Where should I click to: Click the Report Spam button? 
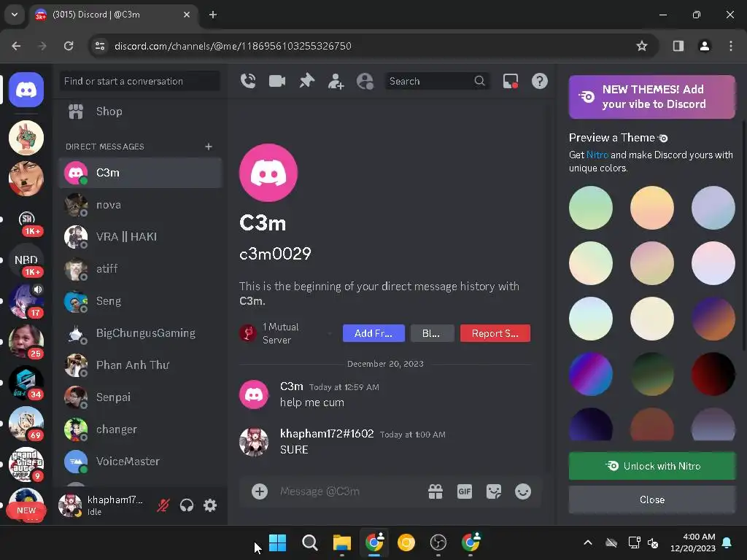pyautogui.click(x=495, y=333)
